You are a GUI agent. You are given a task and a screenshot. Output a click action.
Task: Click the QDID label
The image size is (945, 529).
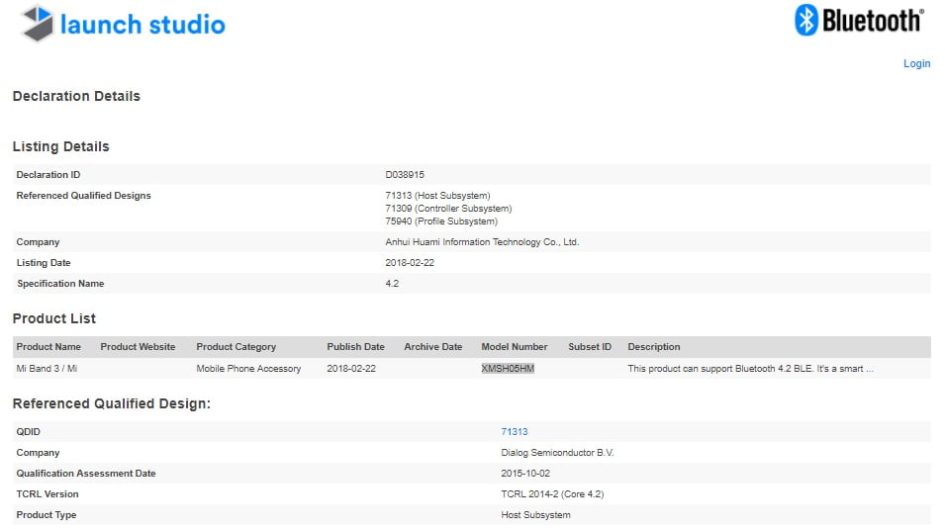click(28, 431)
